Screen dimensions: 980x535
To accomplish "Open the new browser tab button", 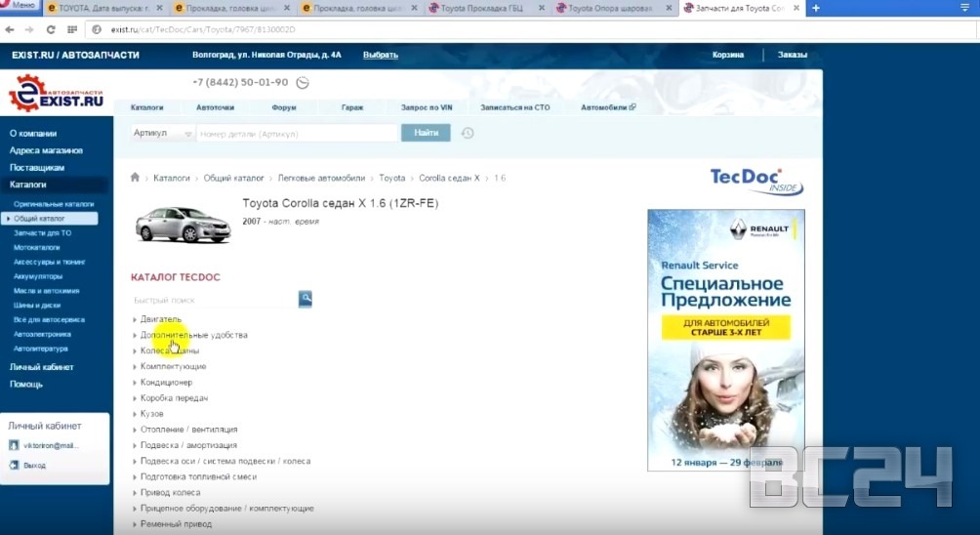I will [x=816, y=9].
